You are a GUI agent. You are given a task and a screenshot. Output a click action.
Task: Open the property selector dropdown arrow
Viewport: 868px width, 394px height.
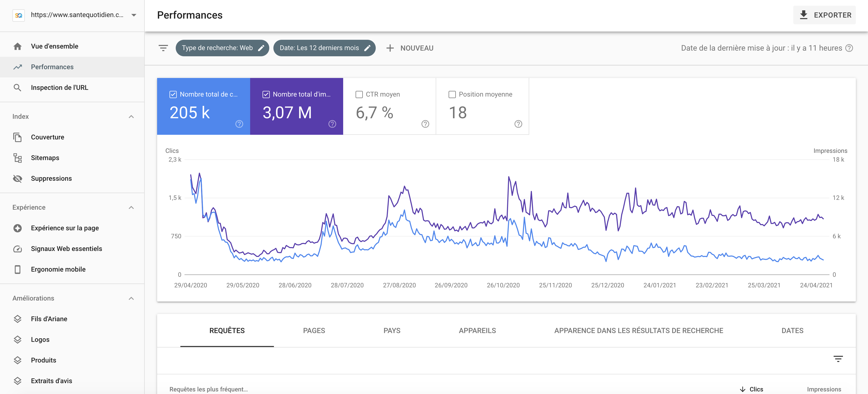[x=134, y=15]
